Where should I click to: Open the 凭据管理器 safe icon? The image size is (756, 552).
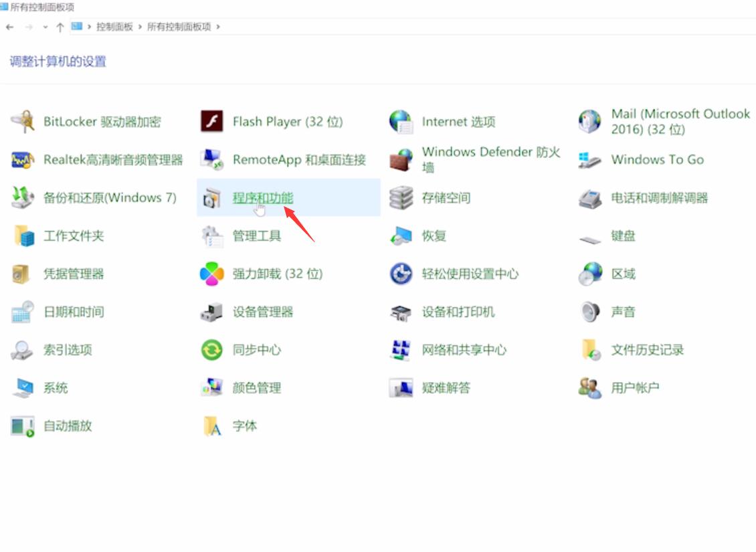point(21,274)
